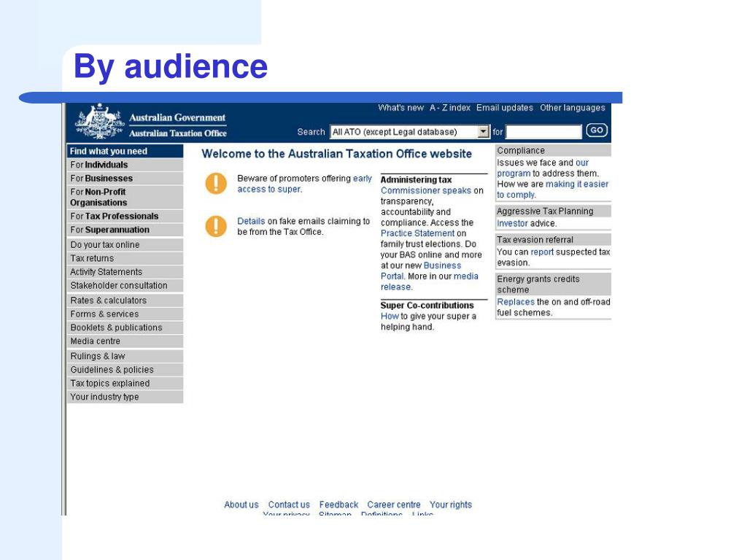Open Booklets & publications
Viewport: 747px width, 560px height.
(125, 327)
